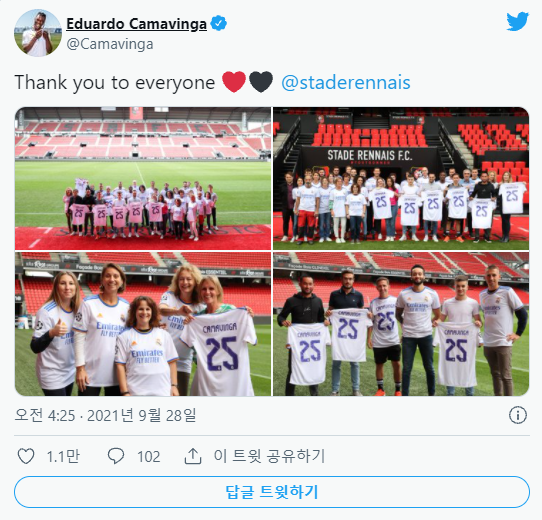The width and height of the screenshot is (542, 520).
Task: Click the 102 replies count
Action: coord(149,457)
